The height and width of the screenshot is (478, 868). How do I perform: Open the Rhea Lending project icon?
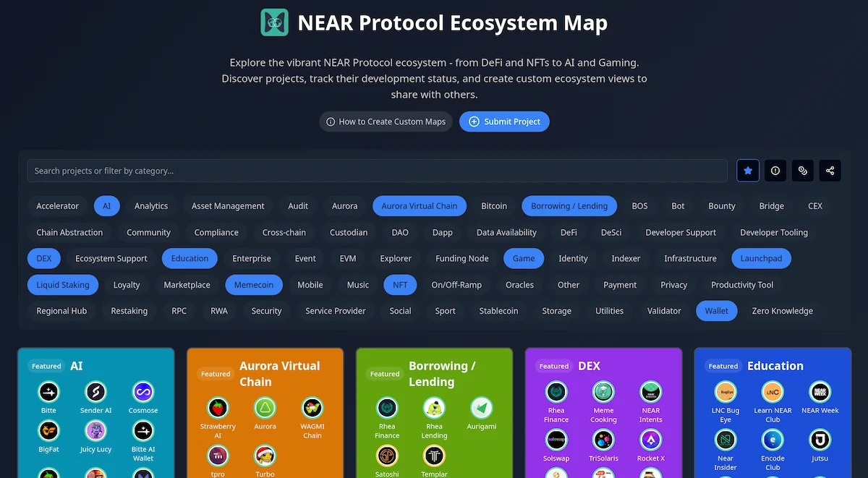coord(434,409)
